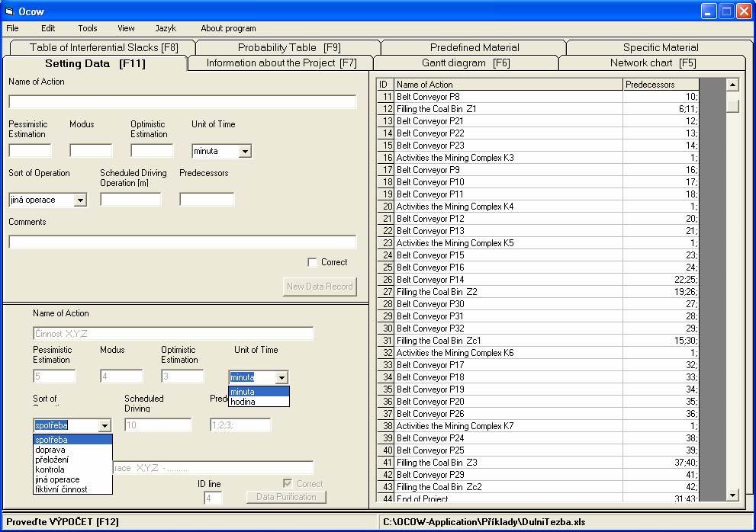Viewport: 756px width, 532px height.
Task: Show the Gantt diagram F6 tab
Action: [466, 63]
